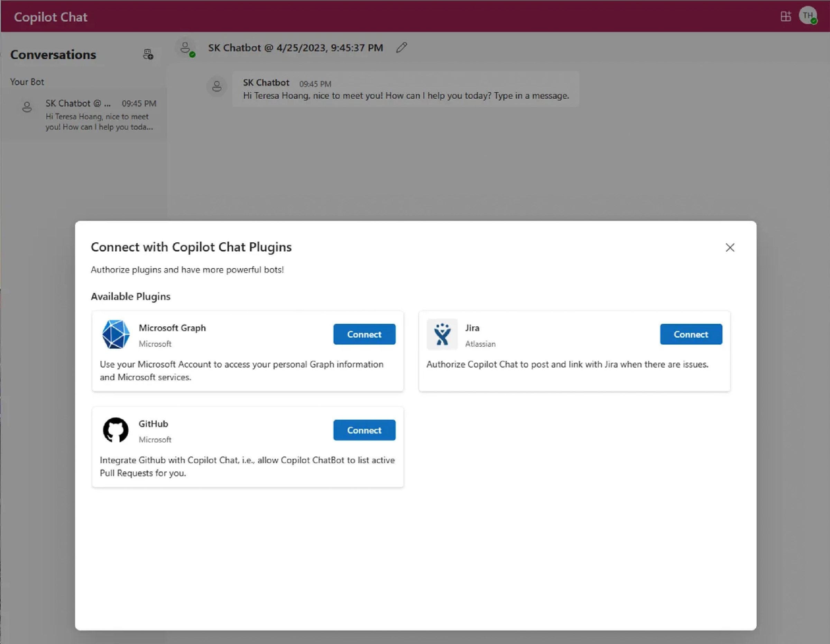Click the Conversations heading
Viewport: 830px width, 644px height.
(x=54, y=54)
